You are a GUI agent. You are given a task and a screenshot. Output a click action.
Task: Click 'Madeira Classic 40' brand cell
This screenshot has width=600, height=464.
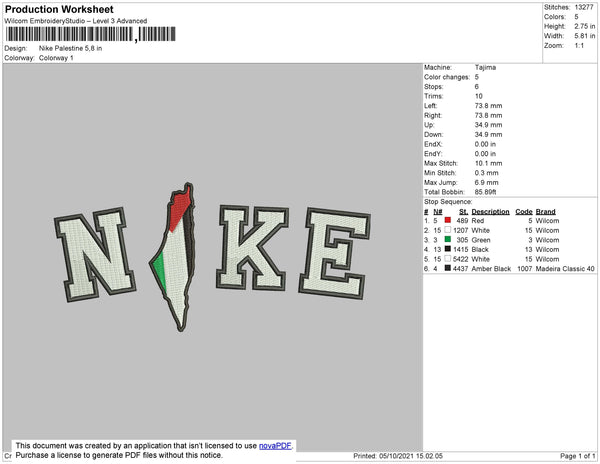tap(565, 269)
